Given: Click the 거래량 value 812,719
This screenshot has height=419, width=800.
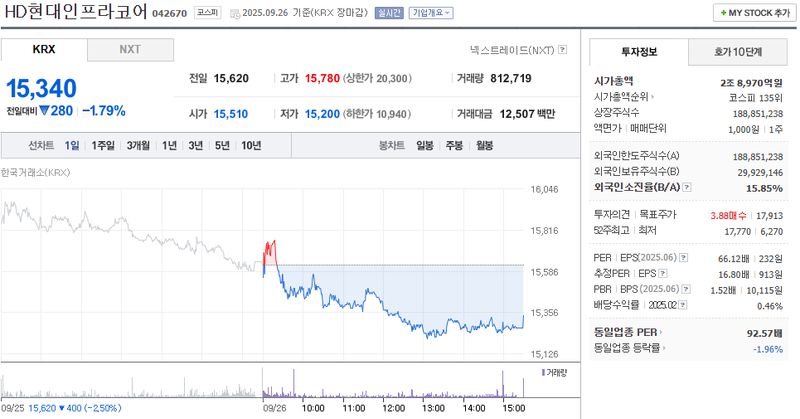Looking at the screenshot, I should [511, 79].
